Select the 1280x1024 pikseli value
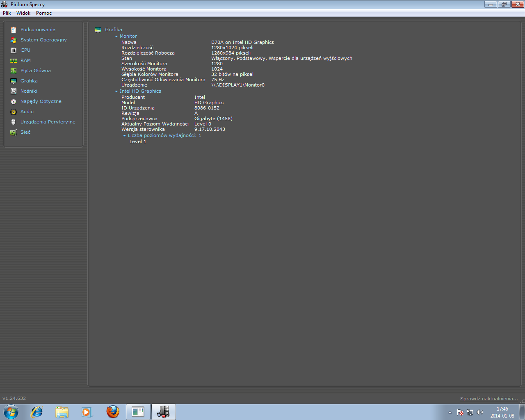This screenshot has width=525, height=420. [x=232, y=48]
